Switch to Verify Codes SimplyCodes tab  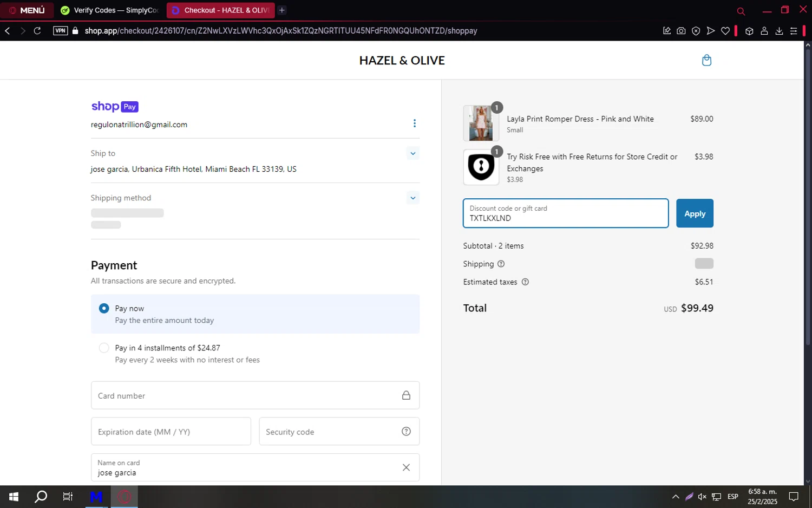point(110,10)
